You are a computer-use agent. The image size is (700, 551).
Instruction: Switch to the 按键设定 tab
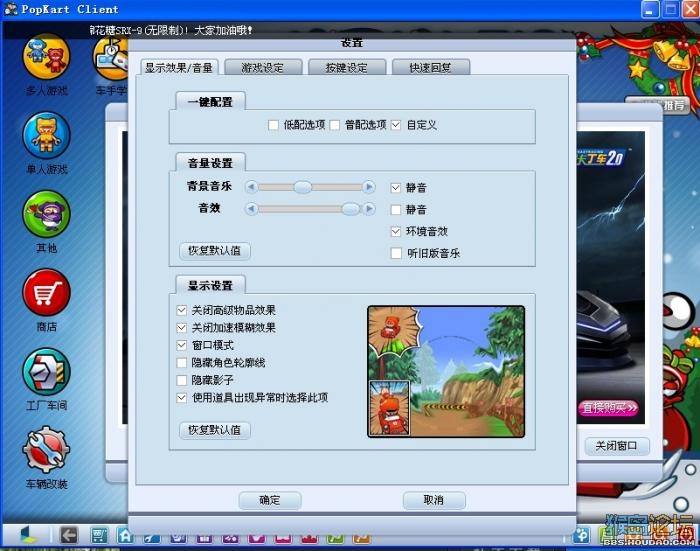tap(347, 67)
